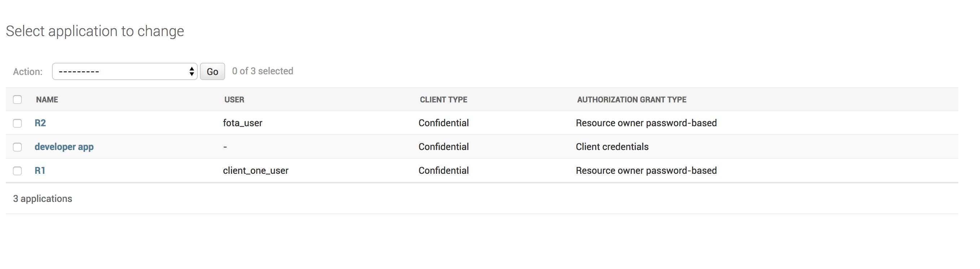The image size is (980, 269).
Task: Sort by the Name column header
Action: (47, 100)
